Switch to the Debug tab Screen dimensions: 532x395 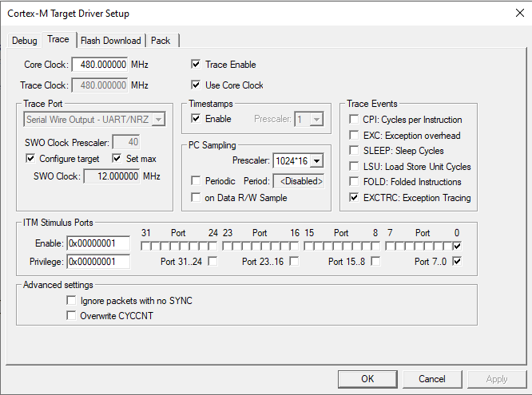[x=24, y=41]
